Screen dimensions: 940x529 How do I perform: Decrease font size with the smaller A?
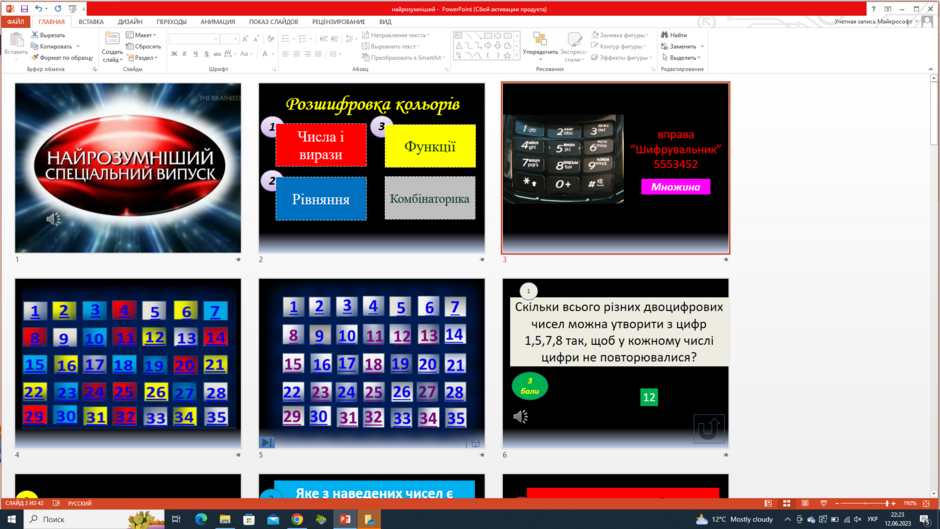pos(256,39)
